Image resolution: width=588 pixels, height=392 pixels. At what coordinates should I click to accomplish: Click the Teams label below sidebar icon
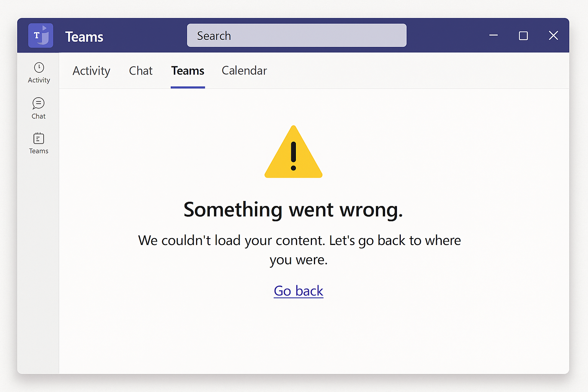pos(39,151)
